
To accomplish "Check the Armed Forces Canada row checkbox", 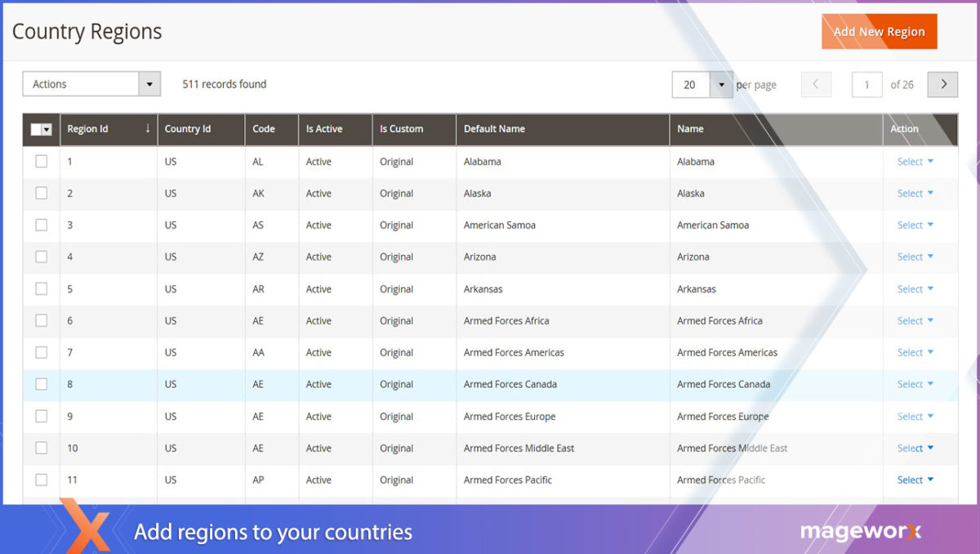I will pyautogui.click(x=42, y=384).
